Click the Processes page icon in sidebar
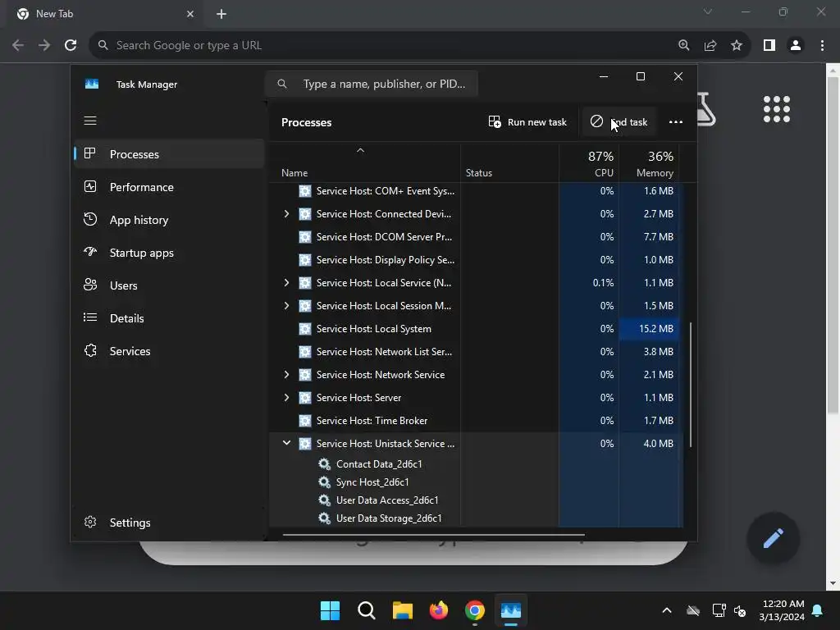The width and height of the screenshot is (840, 630). (x=90, y=153)
